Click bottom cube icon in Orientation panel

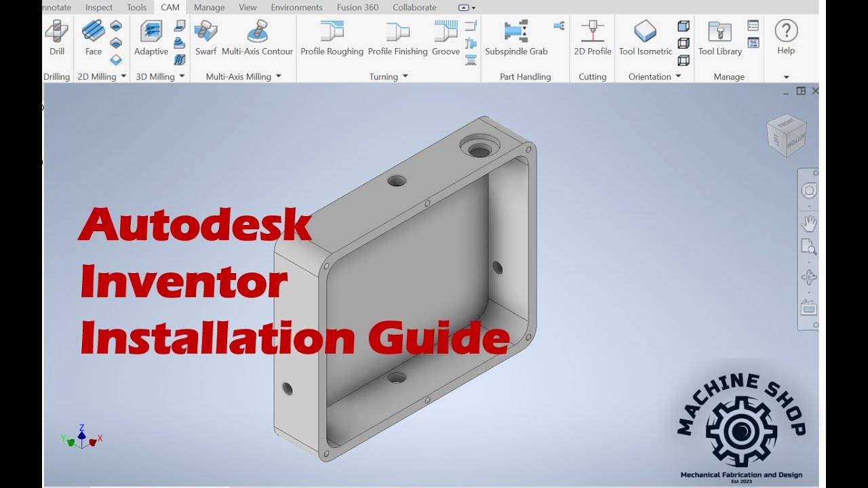[x=684, y=60]
